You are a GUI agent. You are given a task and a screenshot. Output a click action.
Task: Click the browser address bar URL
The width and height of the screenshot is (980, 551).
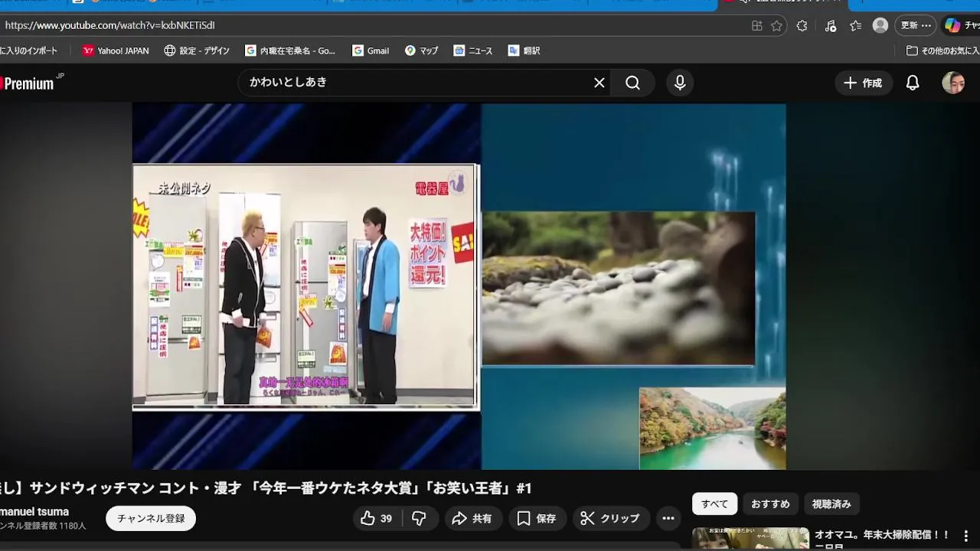click(x=109, y=25)
